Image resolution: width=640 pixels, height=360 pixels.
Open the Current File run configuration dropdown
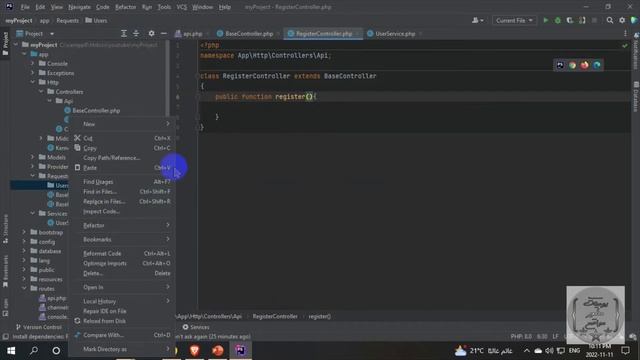pyautogui.click(x=514, y=20)
